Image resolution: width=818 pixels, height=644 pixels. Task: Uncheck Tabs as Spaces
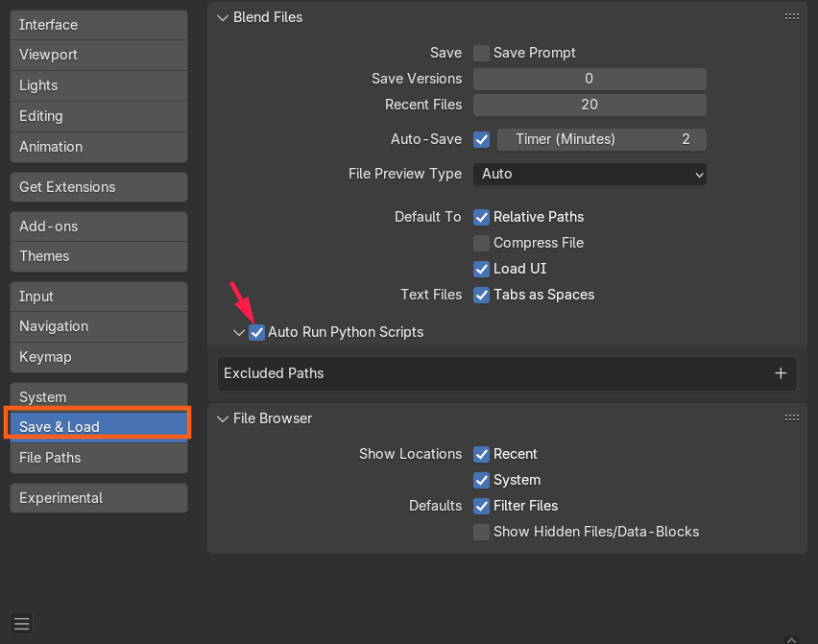click(481, 296)
